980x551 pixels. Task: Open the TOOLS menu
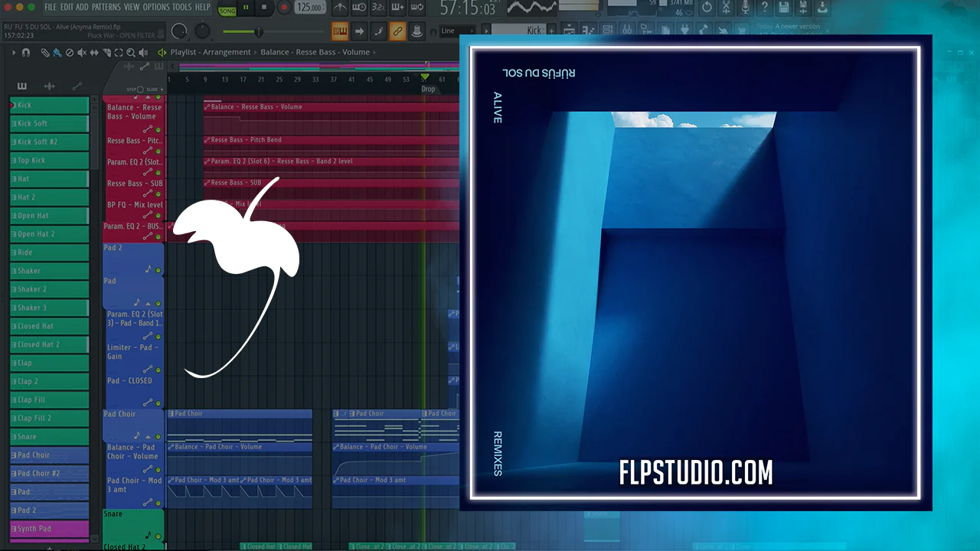pyautogui.click(x=182, y=7)
